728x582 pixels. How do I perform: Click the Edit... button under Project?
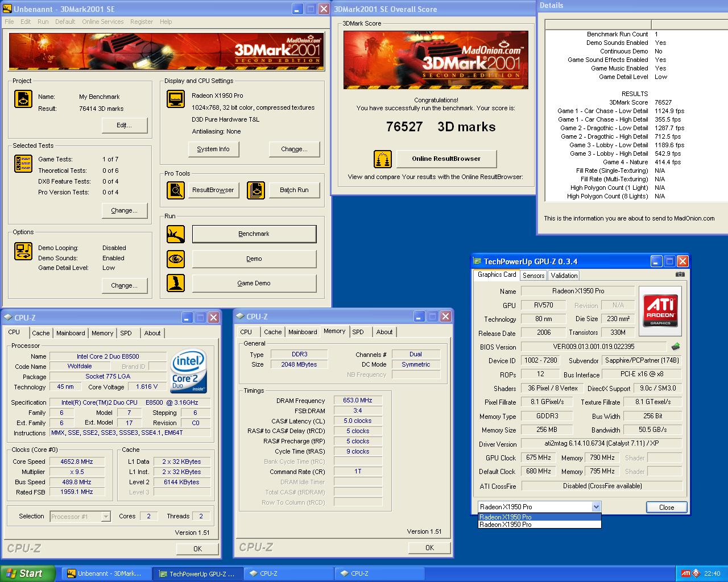(x=124, y=125)
